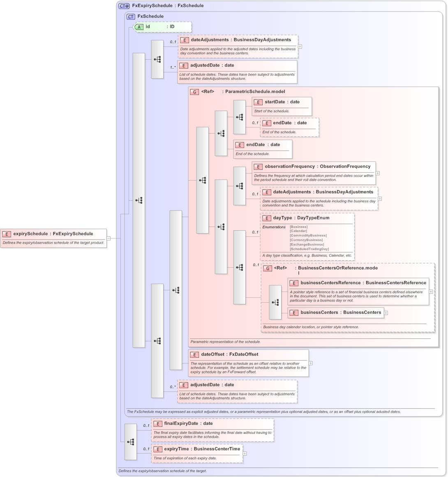Click E icon of 1..* adjustedDate element
Screen dimensions: 448x477
coord(184,66)
